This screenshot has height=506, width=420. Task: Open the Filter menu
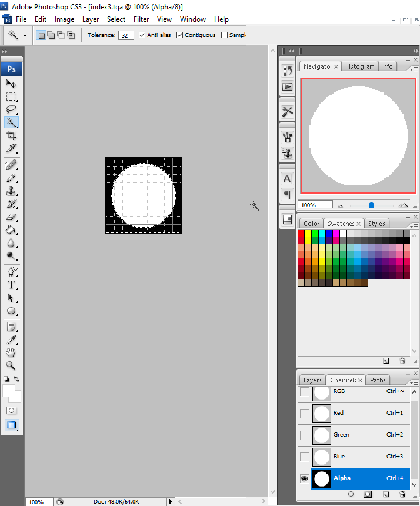141,19
